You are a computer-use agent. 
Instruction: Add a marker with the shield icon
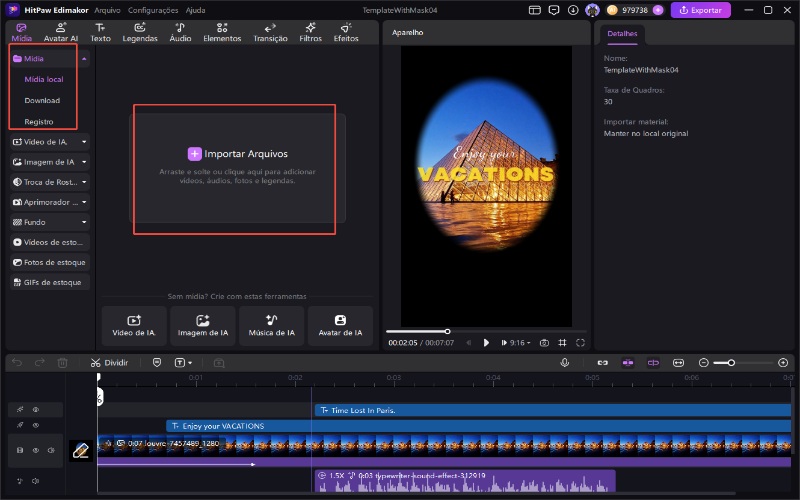pyautogui.click(x=157, y=363)
